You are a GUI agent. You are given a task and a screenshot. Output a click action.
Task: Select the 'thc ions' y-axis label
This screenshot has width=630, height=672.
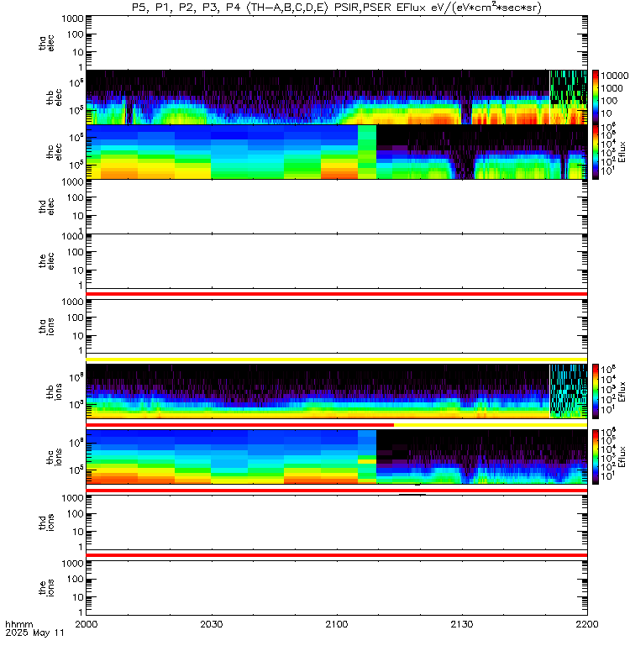pyautogui.click(x=54, y=457)
